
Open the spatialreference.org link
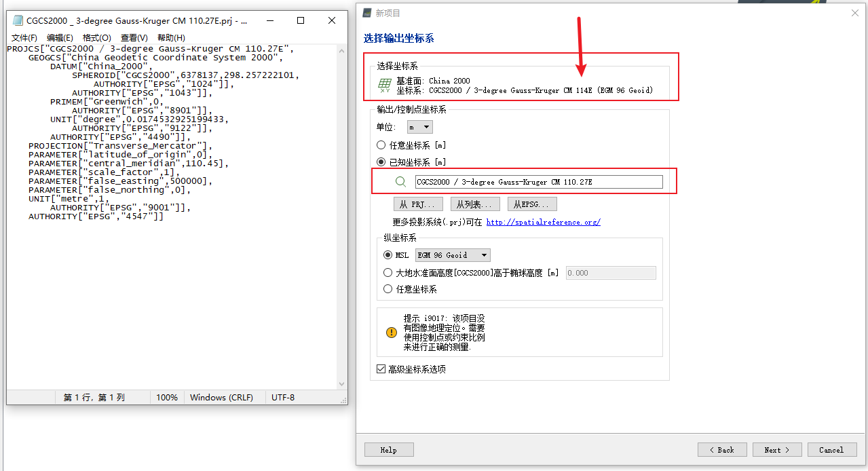point(543,222)
